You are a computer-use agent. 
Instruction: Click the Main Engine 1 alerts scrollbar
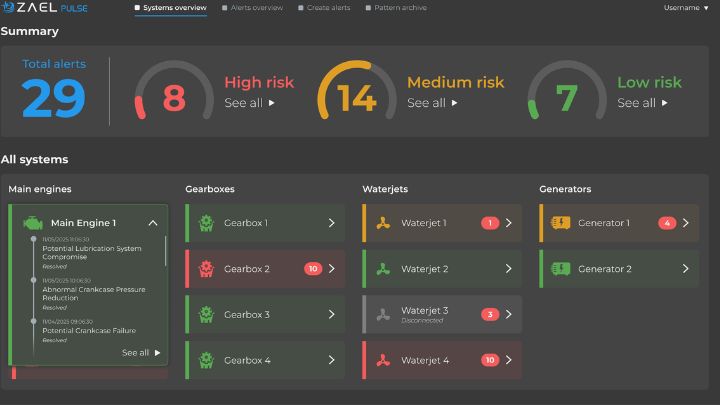(x=166, y=250)
